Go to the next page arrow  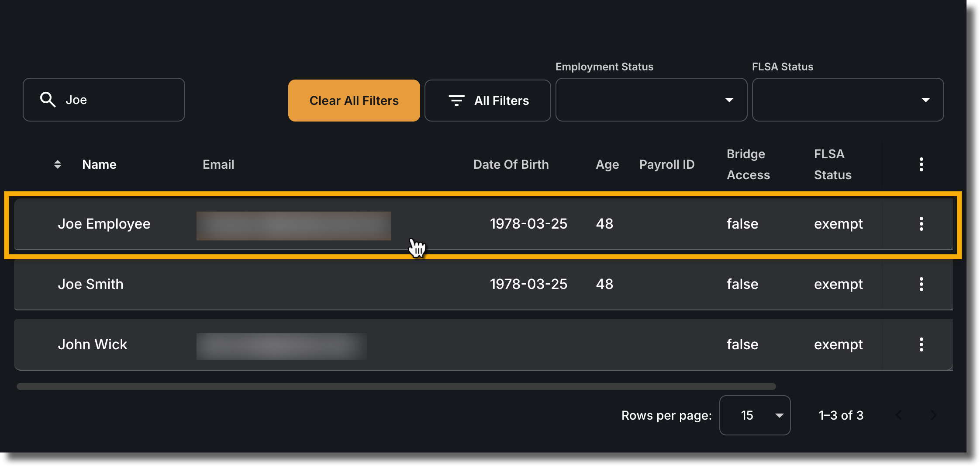tap(933, 415)
